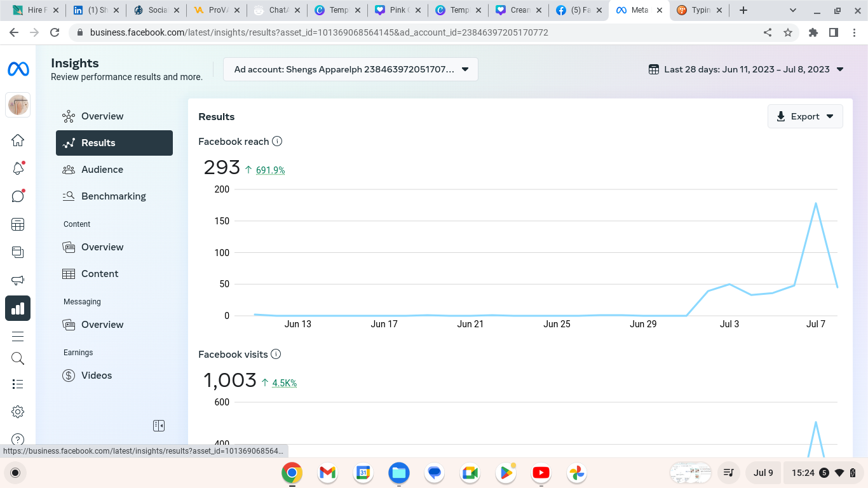The height and width of the screenshot is (488, 868).
Task: Open Google Calendar from the shelf
Action: point(363,473)
